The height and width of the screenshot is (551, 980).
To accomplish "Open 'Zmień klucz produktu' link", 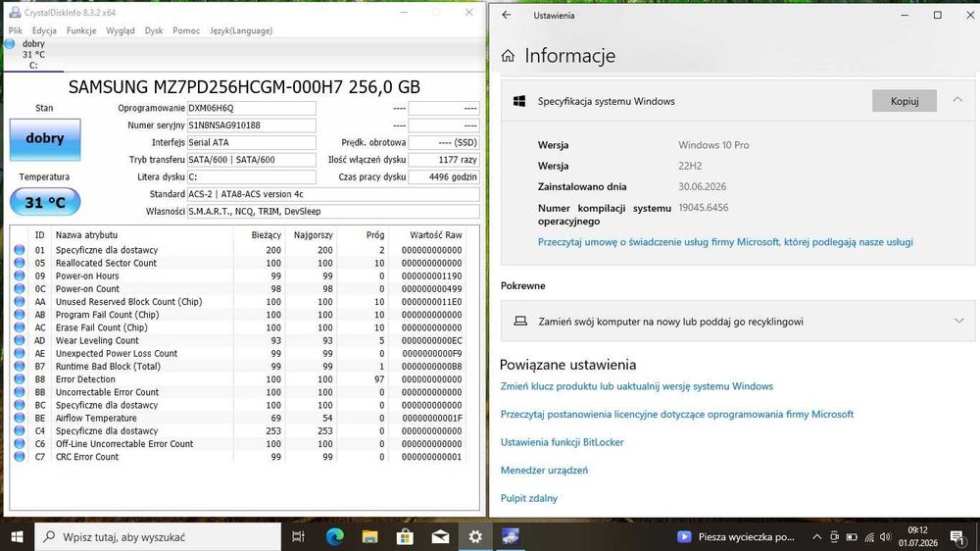I will 636,386.
